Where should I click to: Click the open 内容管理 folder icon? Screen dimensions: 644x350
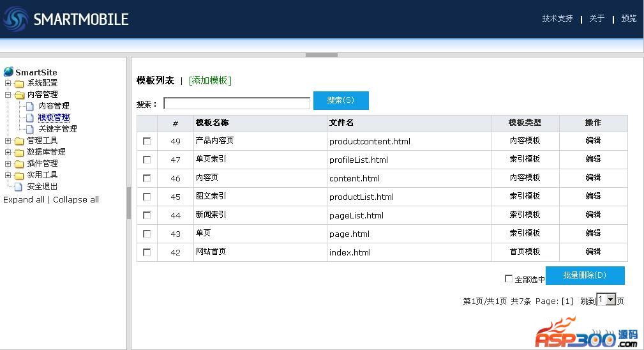click(x=19, y=95)
